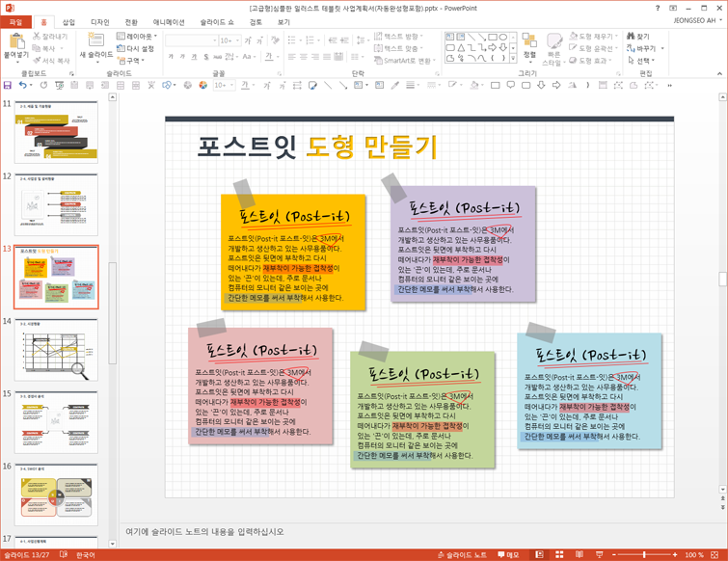Click Convert to SmartArt button
Viewport: 728px width, 561px height.
pyautogui.click(x=405, y=61)
